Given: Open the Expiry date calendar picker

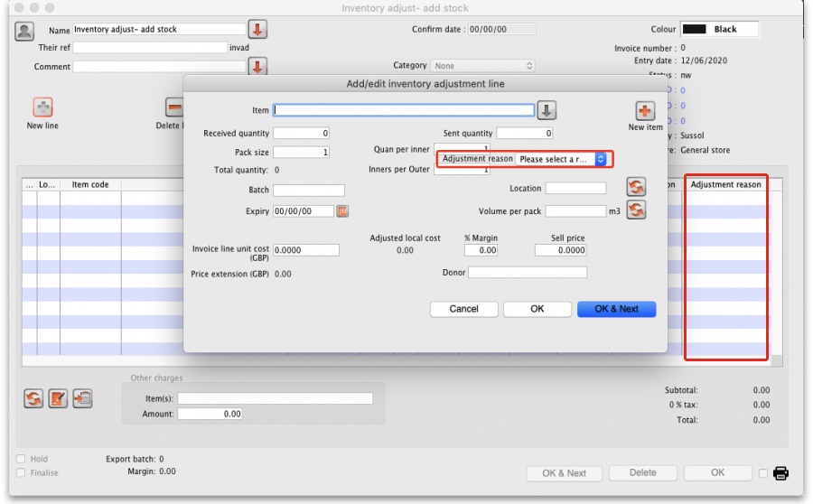Looking at the screenshot, I should click(x=342, y=210).
